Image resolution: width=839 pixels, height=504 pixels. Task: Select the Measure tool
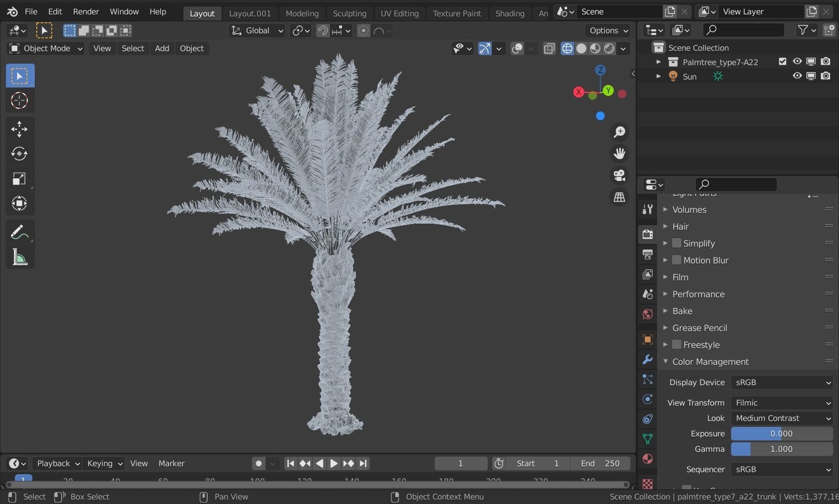19,257
